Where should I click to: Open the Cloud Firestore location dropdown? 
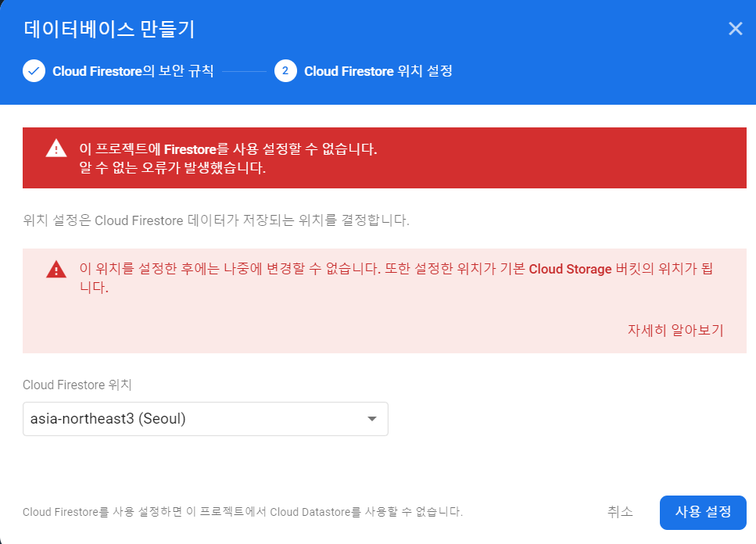pos(206,419)
